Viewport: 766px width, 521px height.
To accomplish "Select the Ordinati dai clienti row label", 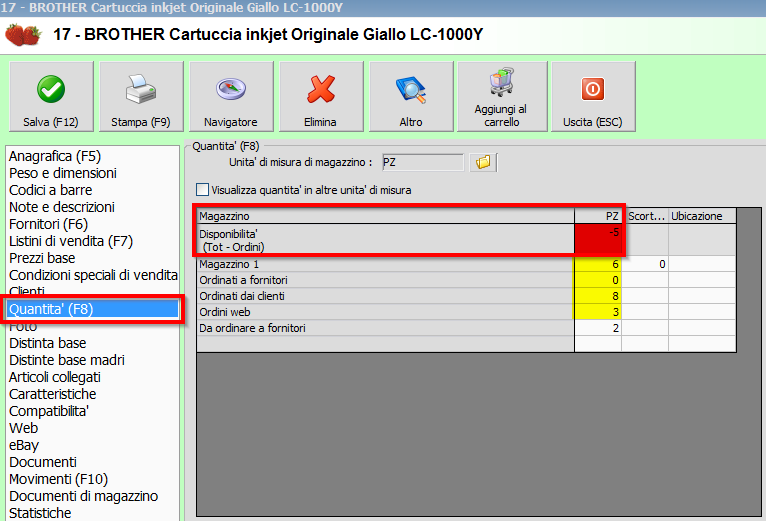I will coord(385,296).
